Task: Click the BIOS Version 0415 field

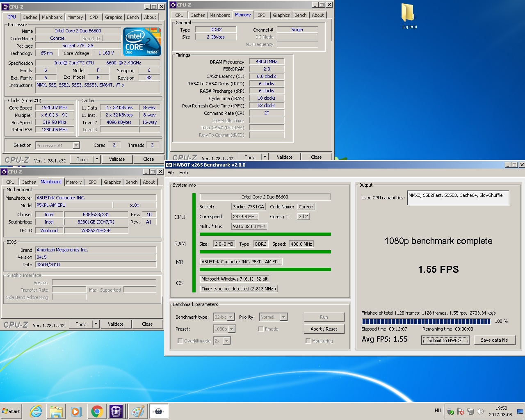Action: 96,257
